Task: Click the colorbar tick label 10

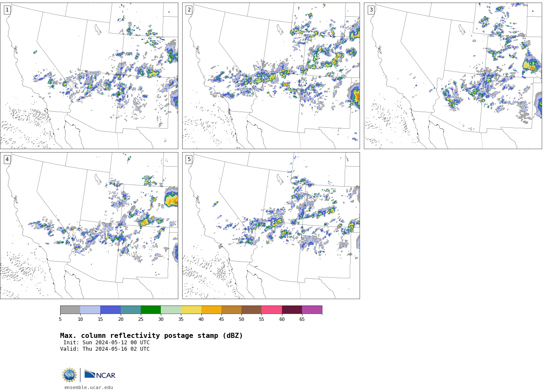Action: (80, 320)
